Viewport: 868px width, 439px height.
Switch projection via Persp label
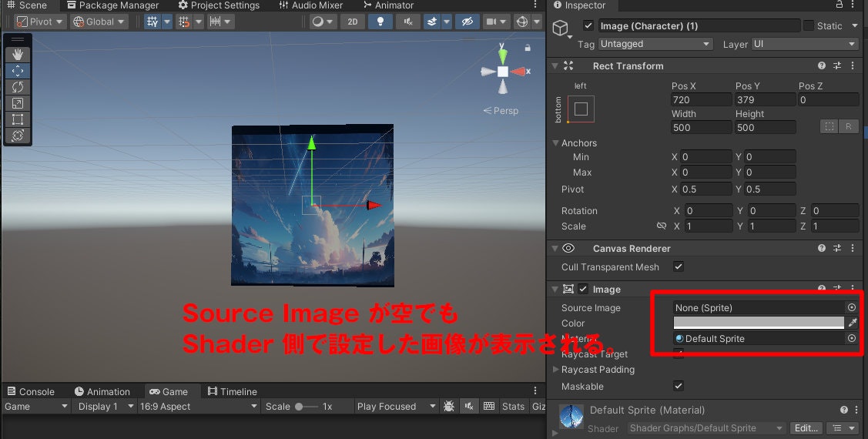click(501, 111)
